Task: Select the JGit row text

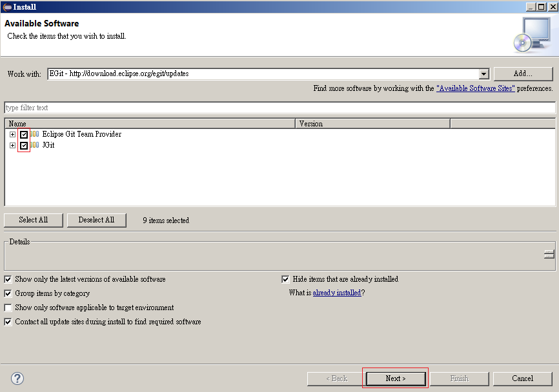Action: pyautogui.click(x=48, y=145)
